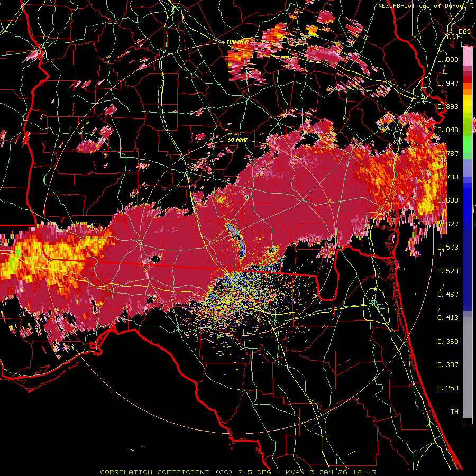The image size is (476, 476).
Task: Click the 16:43 timestamp in caption
Action: (365, 472)
